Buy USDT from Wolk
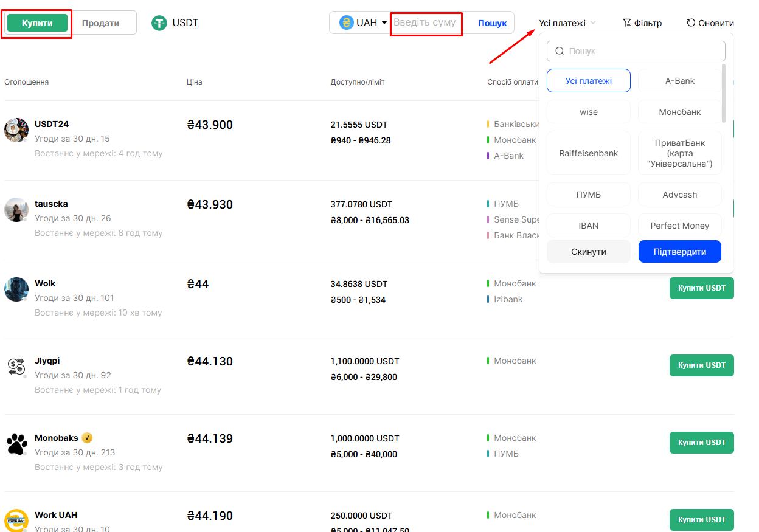The height and width of the screenshot is (532, 759). pyautogui.click(x=702, y=288)
